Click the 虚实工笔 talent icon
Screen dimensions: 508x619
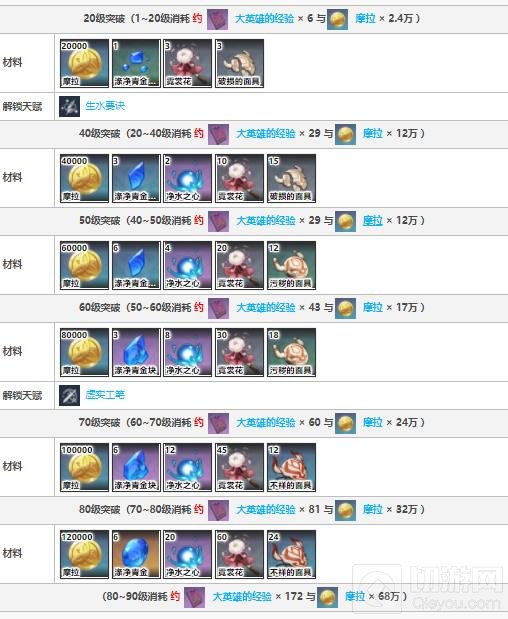point(69,395)
